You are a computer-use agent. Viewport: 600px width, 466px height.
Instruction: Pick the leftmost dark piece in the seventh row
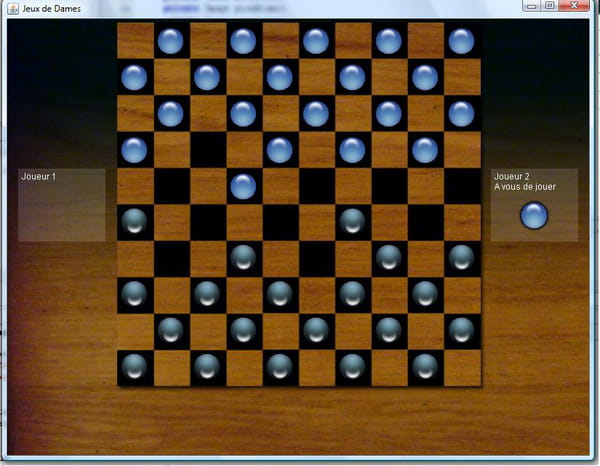(x=243, y=258)
